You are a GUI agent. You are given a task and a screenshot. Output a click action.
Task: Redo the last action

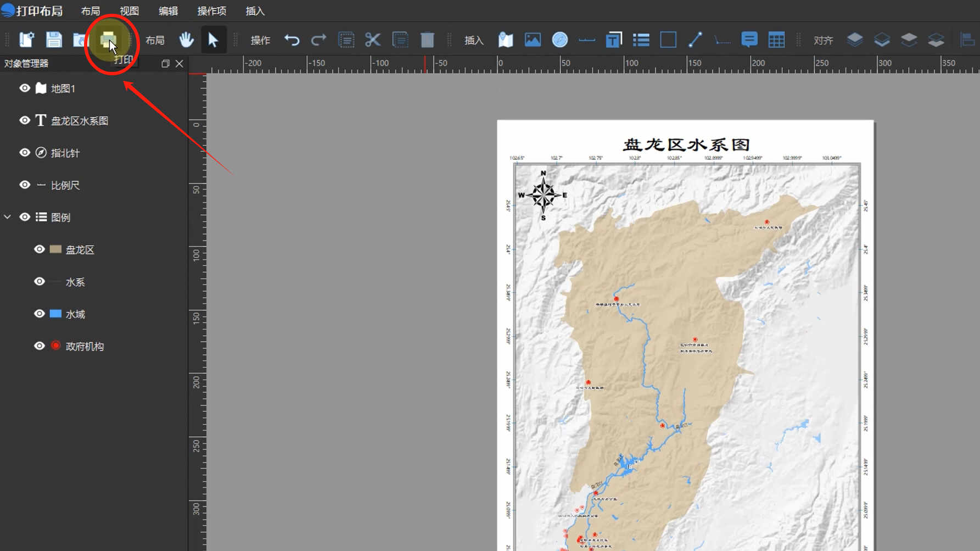[319, 40]
